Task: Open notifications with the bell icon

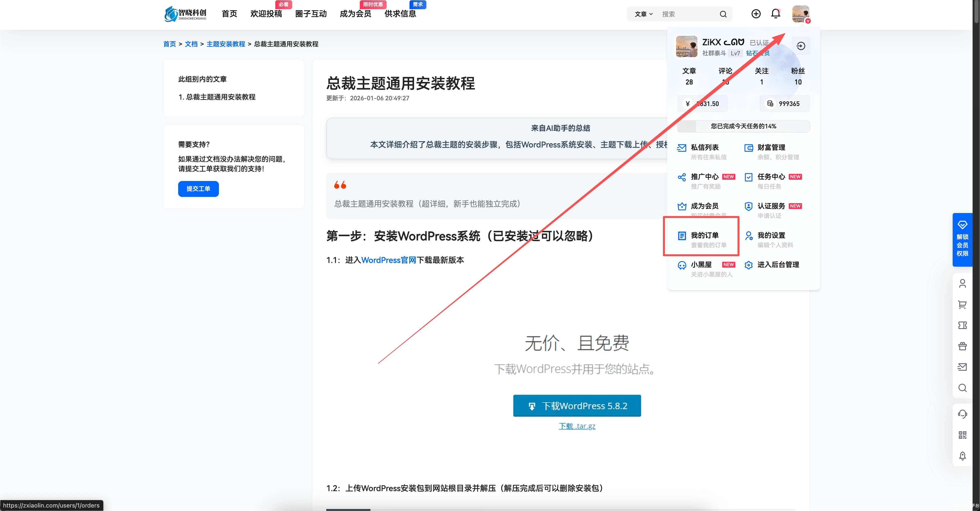Action: 776,14
